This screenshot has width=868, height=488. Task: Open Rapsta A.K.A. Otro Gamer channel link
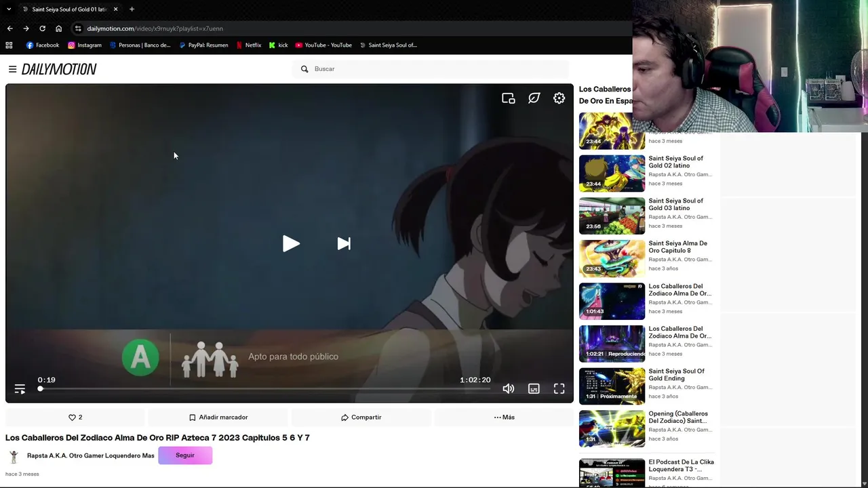[x=90, y=455]
